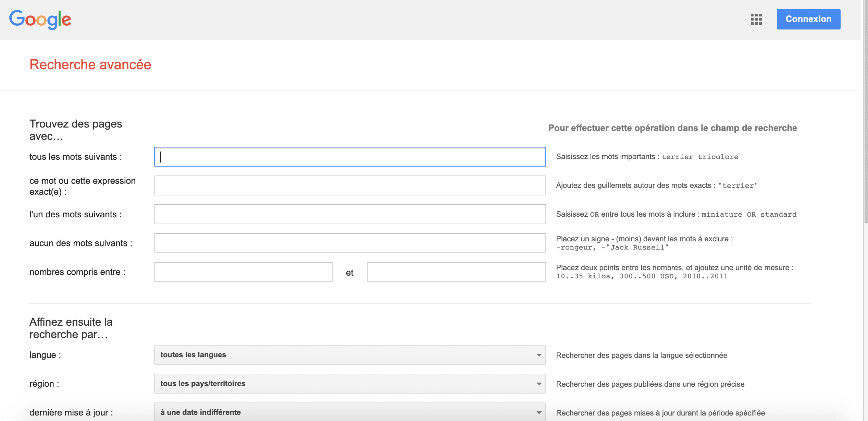Click 'Rechercher des pages publiées dans une région précise'

(x=650, y=384)
